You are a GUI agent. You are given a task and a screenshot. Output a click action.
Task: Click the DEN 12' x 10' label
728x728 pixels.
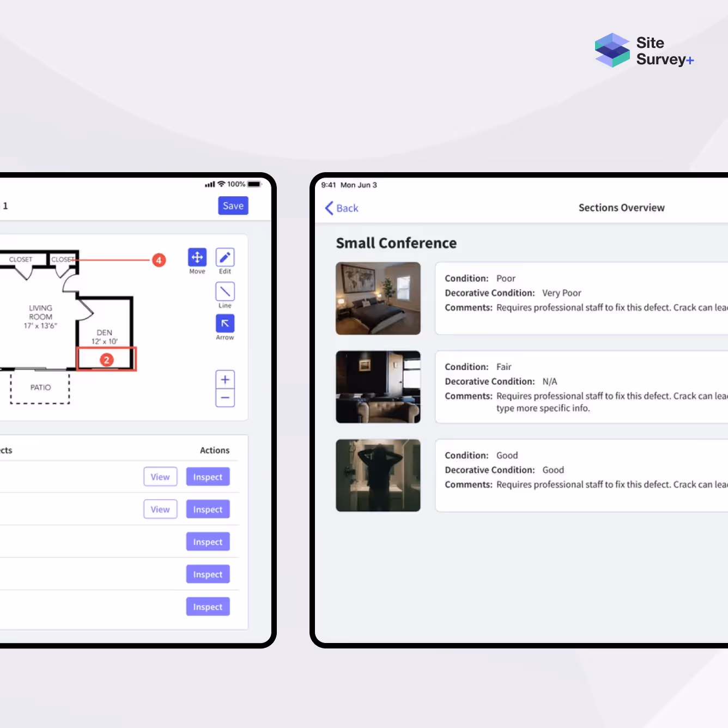pyautogui.click(x=105, y=337)
